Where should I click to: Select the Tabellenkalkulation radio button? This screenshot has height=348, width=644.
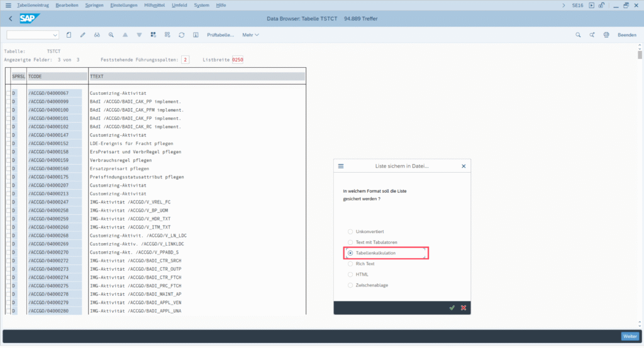[x=350, y=253]
